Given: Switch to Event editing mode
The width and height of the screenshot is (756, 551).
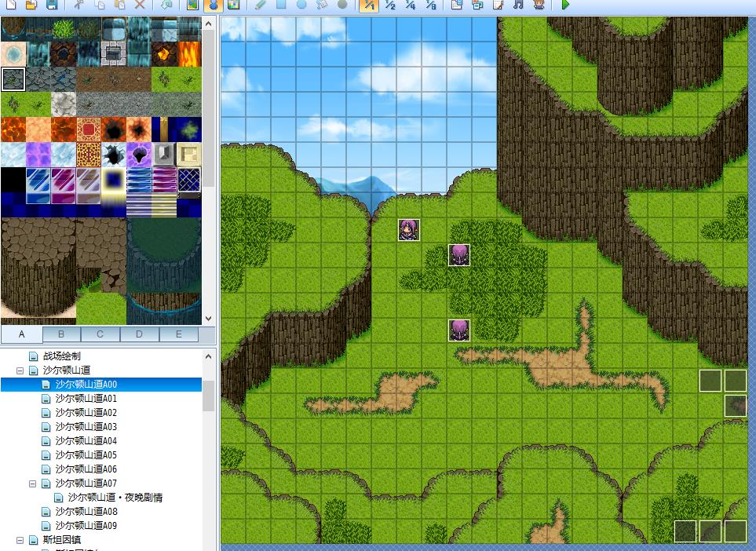Looking at the screenshot, I should coord(213,5).
